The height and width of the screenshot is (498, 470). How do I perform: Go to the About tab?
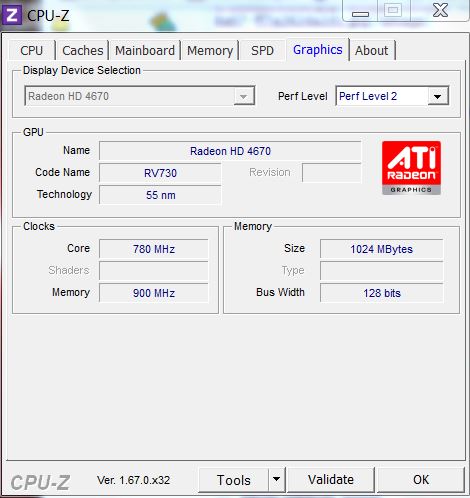pyautogui.click(x=372, y=51)
